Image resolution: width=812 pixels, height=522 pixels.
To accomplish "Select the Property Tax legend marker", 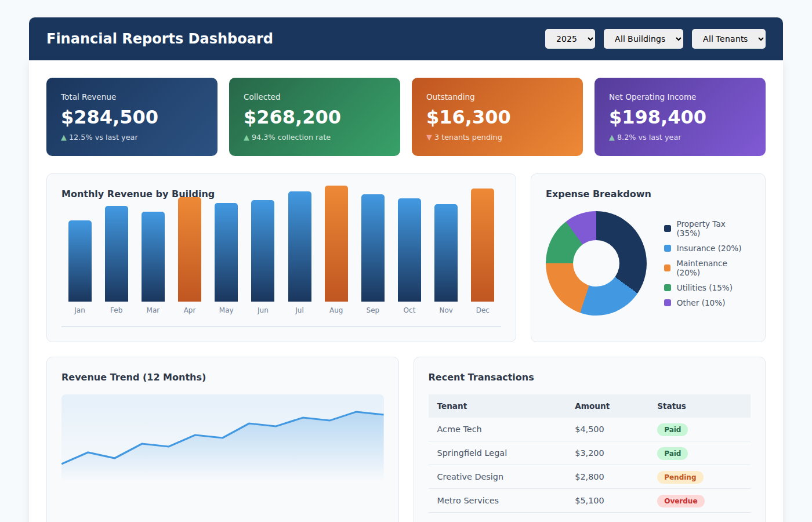I will tap(667, 228).
